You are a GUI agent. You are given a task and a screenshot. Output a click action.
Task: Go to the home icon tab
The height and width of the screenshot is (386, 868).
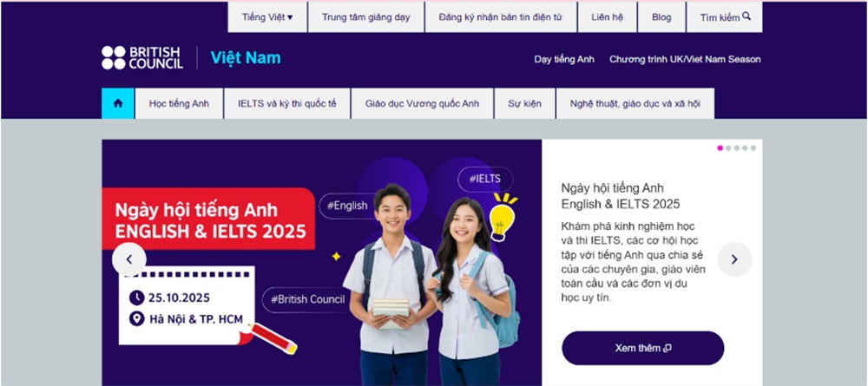click(118, 103)
